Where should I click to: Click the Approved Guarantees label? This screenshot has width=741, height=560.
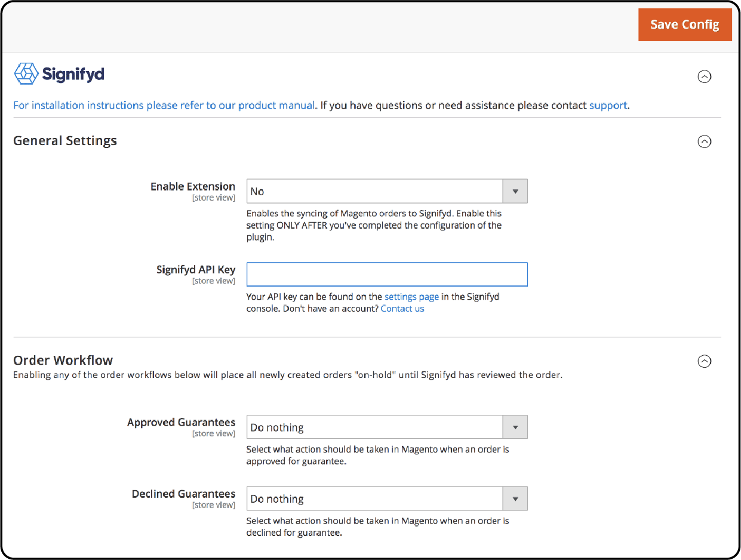(181, 422)
